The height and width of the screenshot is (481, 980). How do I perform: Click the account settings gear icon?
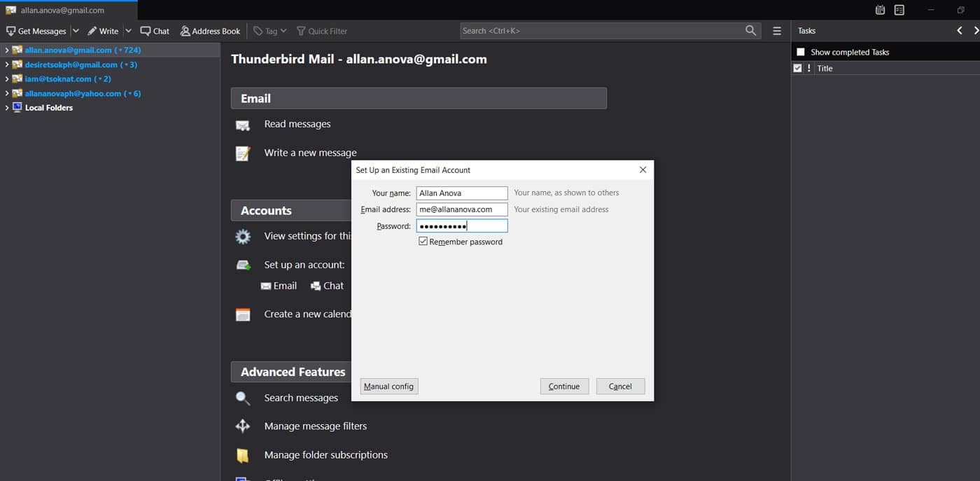[x=243, y=237]
